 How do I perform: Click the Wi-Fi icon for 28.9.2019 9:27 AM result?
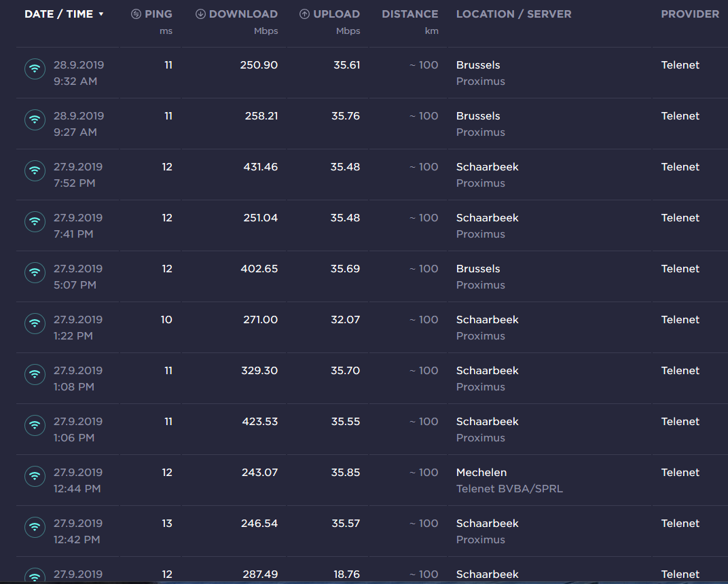[x=35, y=120]
